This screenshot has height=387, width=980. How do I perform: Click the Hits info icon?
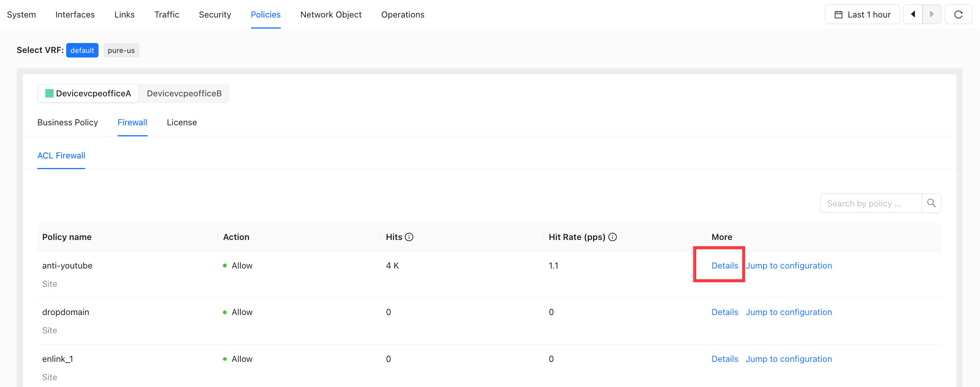pos(409,237)
